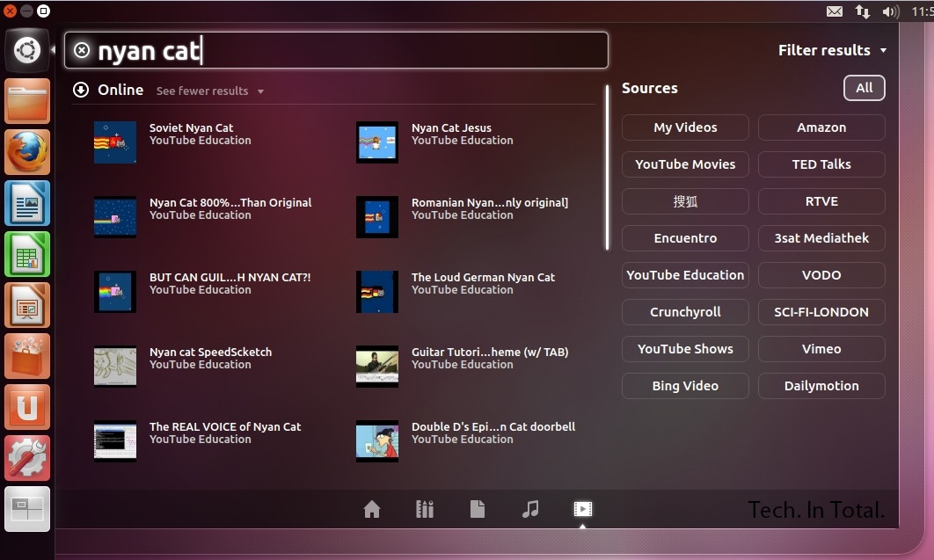Select the Crunchyroll source
Viewport: 934px width, 560px height.
coord(685,312)
